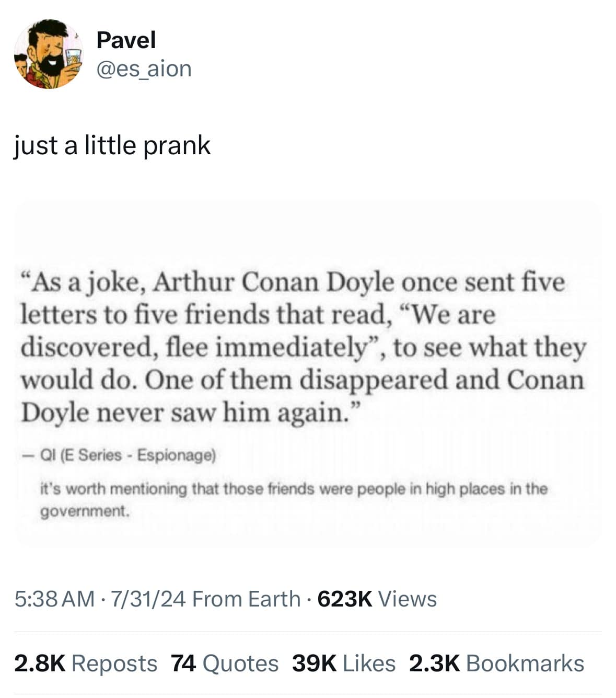616x698 pixels.
Task: Click the word "government." in the caption
Action: (85, 511)
